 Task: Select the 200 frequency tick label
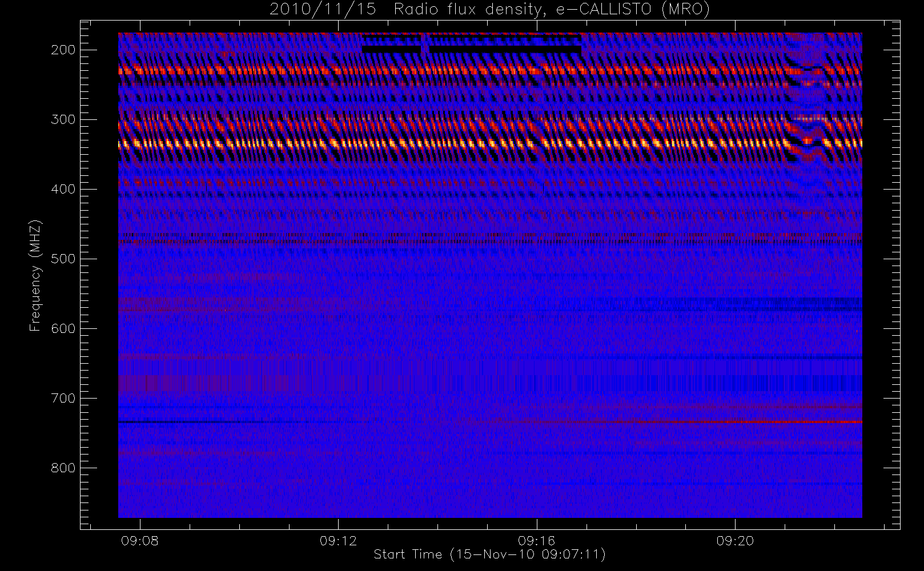point(63,50)
